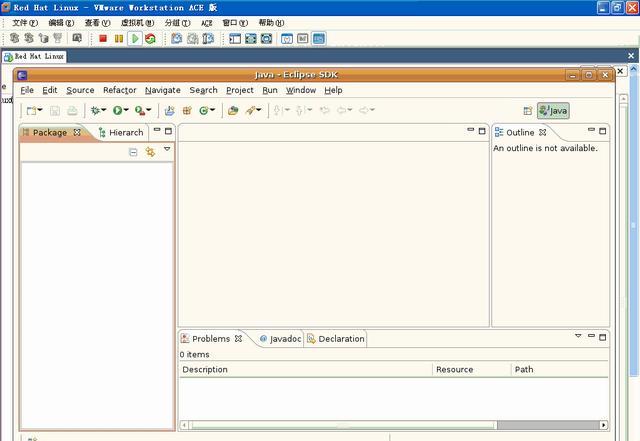Open the Eclipse Source menu
Image resolution: width=640 pixels, height=441 pixels.
pyautogui.click(x=80, y=90)
